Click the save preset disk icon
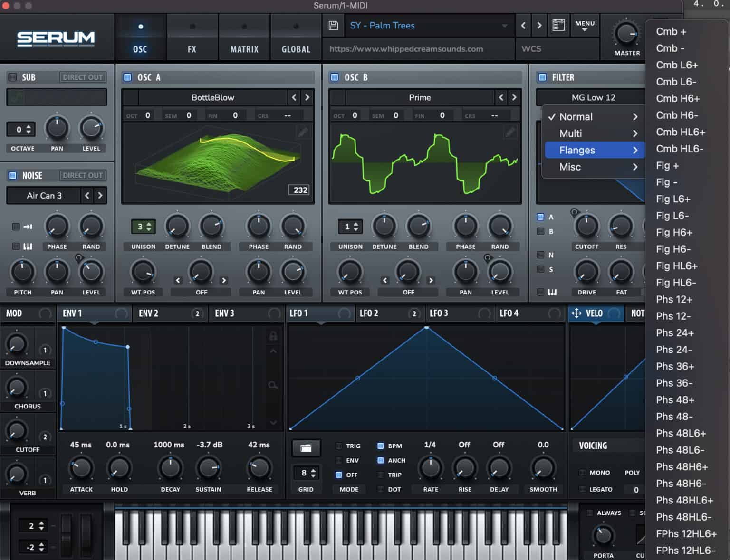 pyautogui.click(x=333, y=25)
